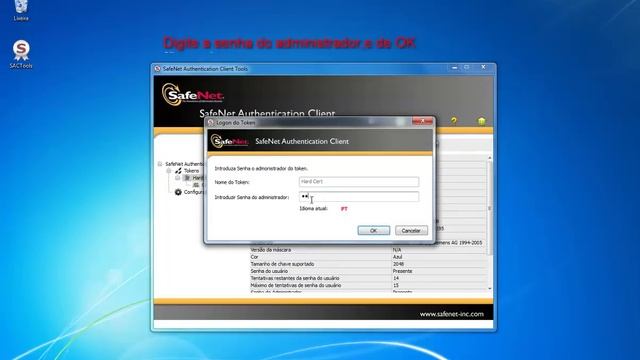640x360 pixels.
Task: Close the SafeNet Authentication Client Tools window
Action: point(483,67)
